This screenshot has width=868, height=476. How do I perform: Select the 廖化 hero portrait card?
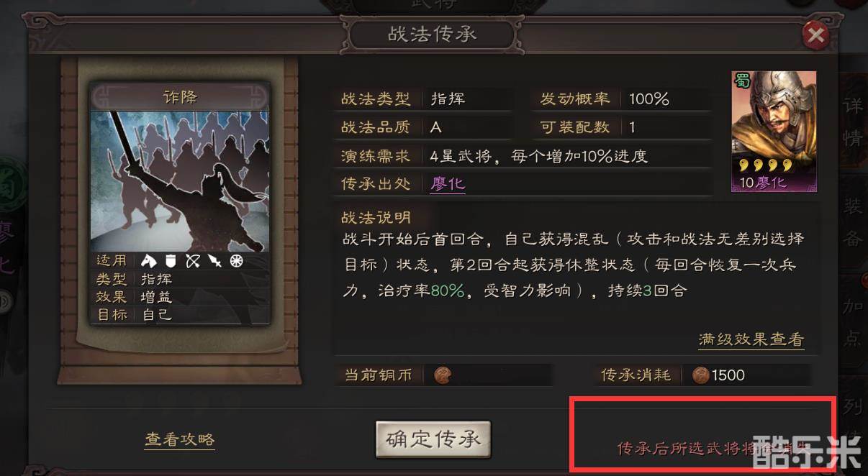pyautogui.click(x=774, y=132)
